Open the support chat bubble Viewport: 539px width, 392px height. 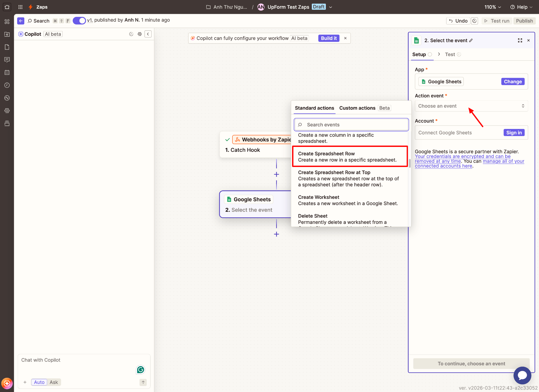pyautogui.click(x=522, y=375)
